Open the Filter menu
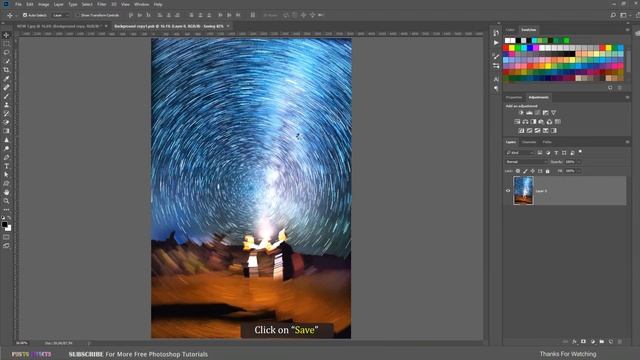This screenshot has width=640, height=360. point(102,4)
